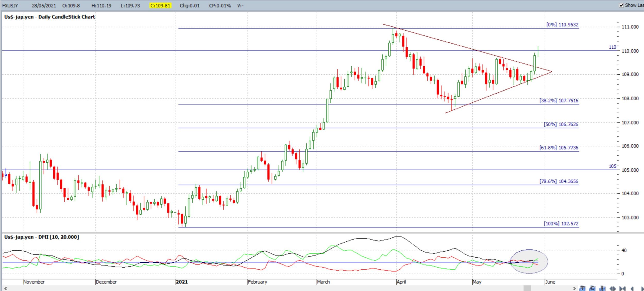Click the 104.000 price axis label

click(630, 193)
